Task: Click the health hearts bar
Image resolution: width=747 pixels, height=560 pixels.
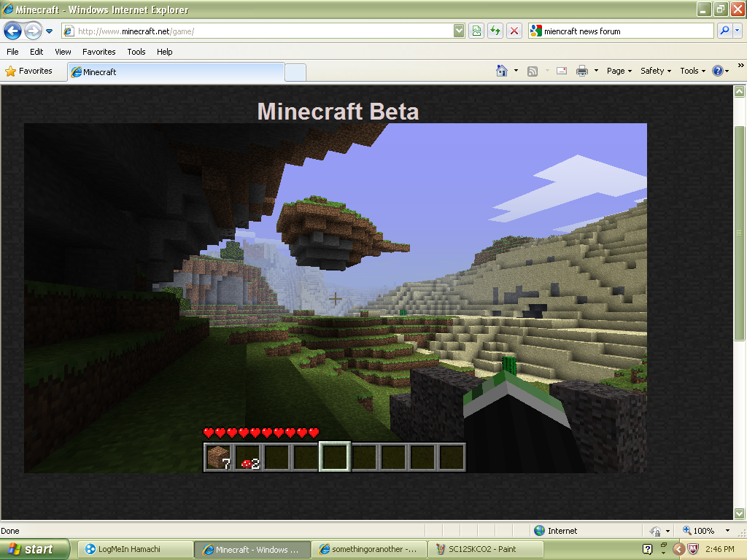Action: [261, 432]
